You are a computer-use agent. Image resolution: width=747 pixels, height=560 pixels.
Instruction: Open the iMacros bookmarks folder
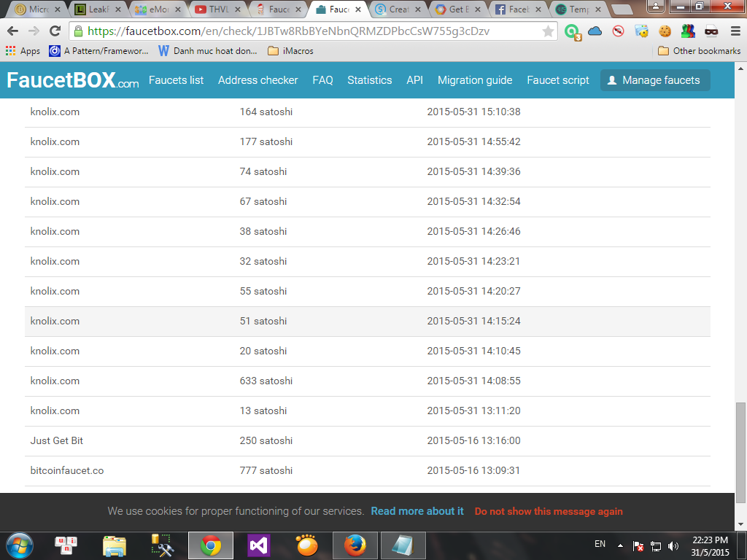290,51
